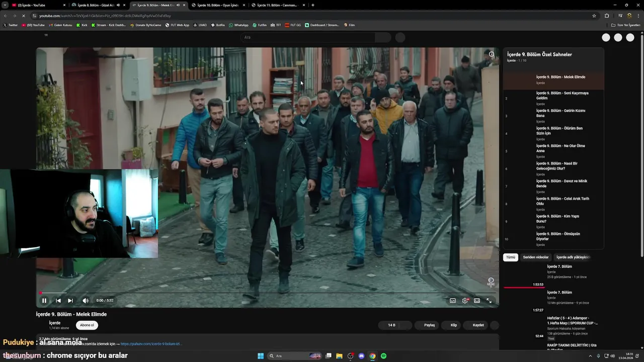This screenshot has height=362, width=644.
Task: Enter fullscreen mode in the video player
Action: [489, 301]
